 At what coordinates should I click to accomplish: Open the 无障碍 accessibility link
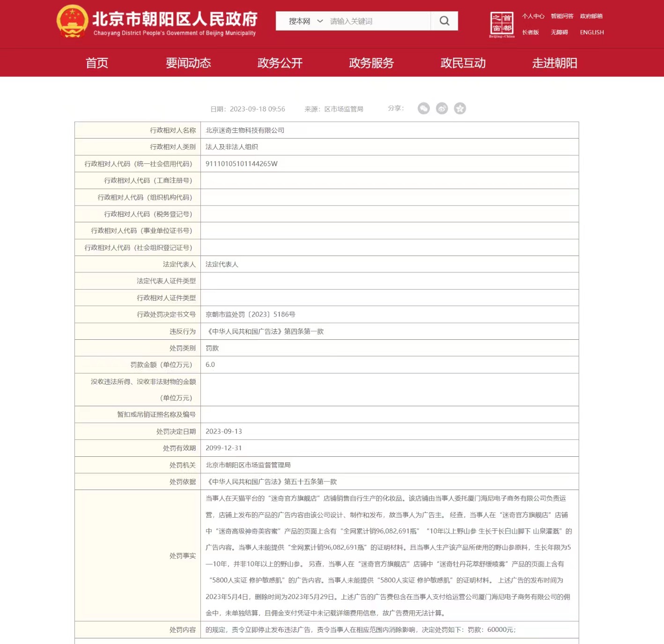click(560, 32)
